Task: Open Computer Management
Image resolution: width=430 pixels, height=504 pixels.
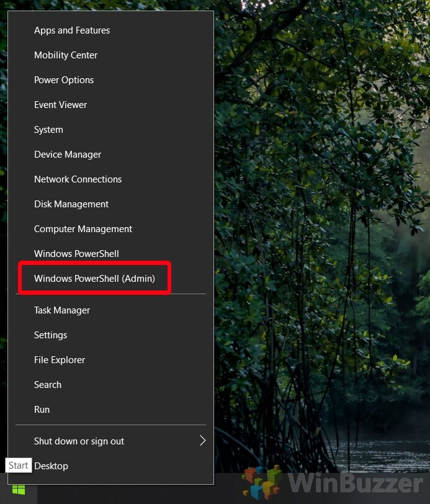Action: [111, 229]
